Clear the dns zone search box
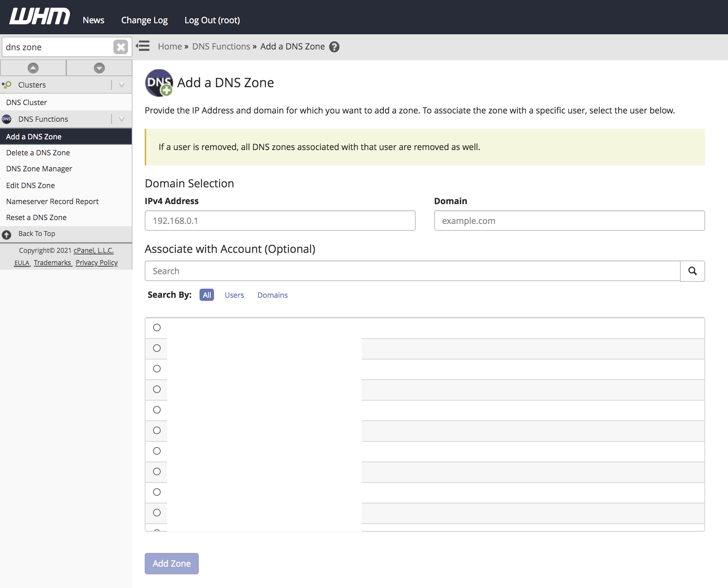This screenshot has width=728, height=588. pos(121,47)
